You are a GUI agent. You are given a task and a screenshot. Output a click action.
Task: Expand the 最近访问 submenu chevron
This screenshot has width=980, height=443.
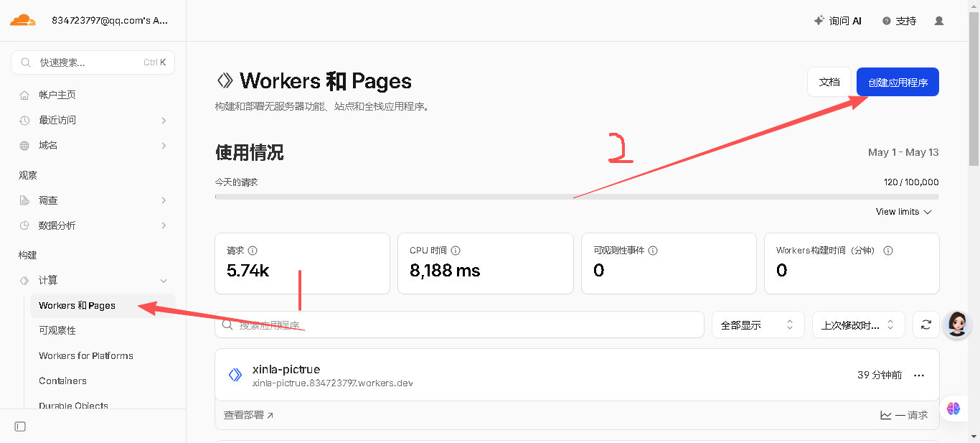[x=164, y=120]
